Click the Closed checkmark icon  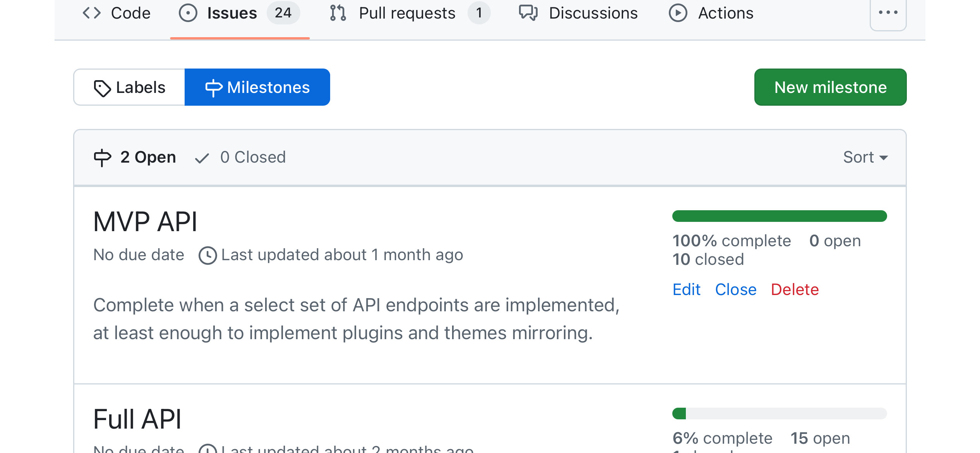coord(202,158)
